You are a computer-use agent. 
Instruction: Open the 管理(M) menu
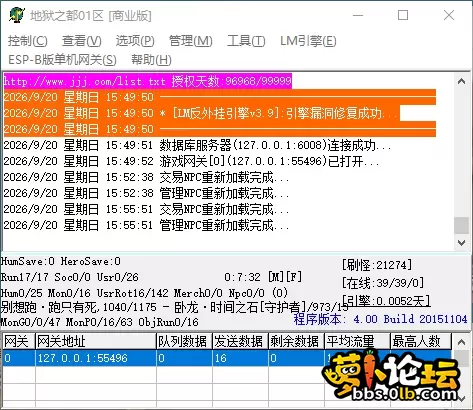click(190, 41)
